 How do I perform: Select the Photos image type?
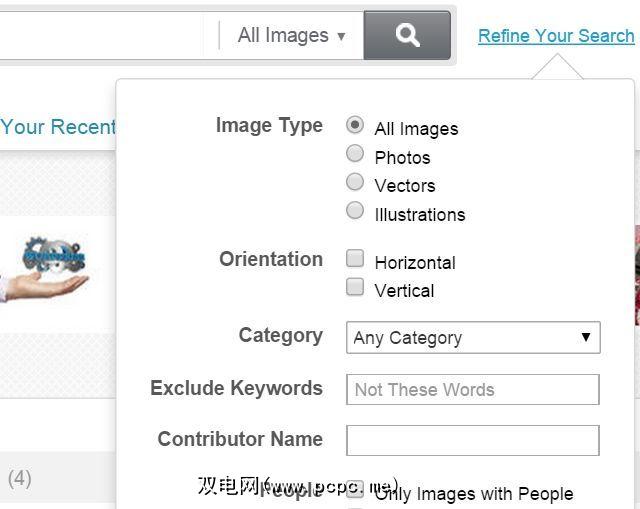point(355,154)
